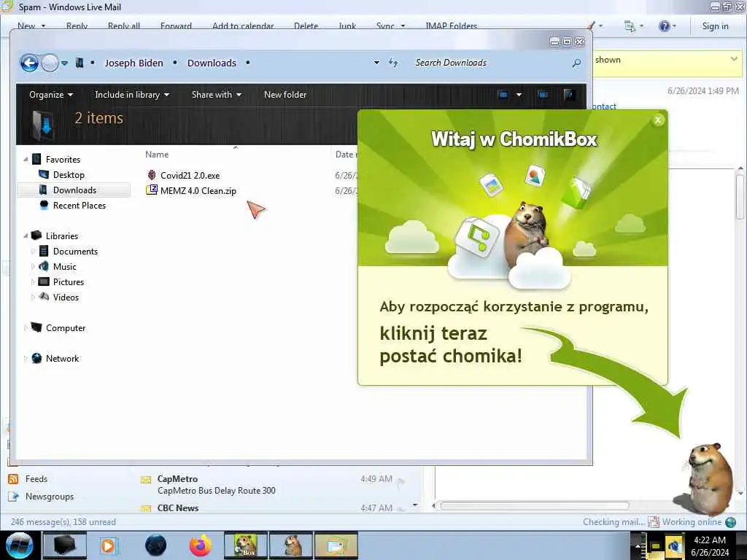Expand the Documents library node
The image size is (747, 560).
[x=32, y=252]
